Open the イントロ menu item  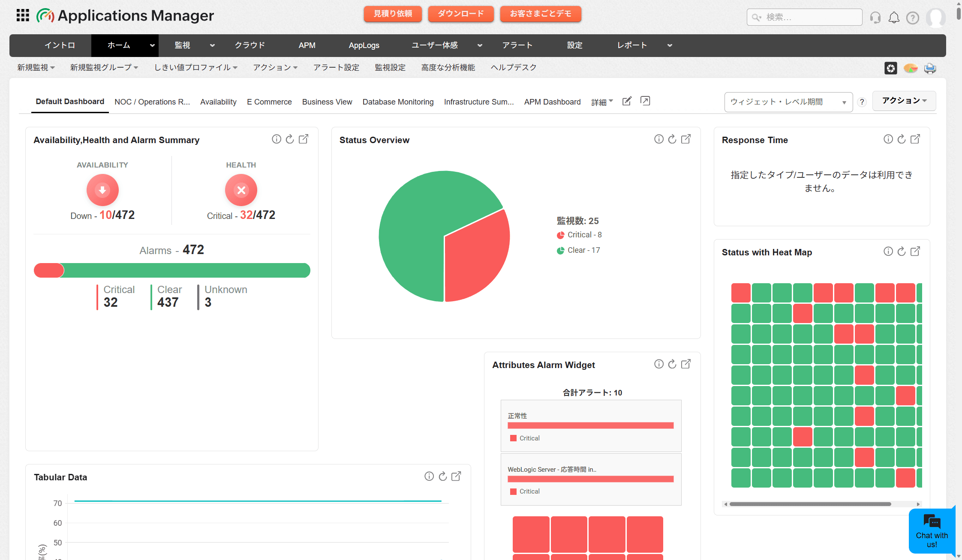[60, 45]
